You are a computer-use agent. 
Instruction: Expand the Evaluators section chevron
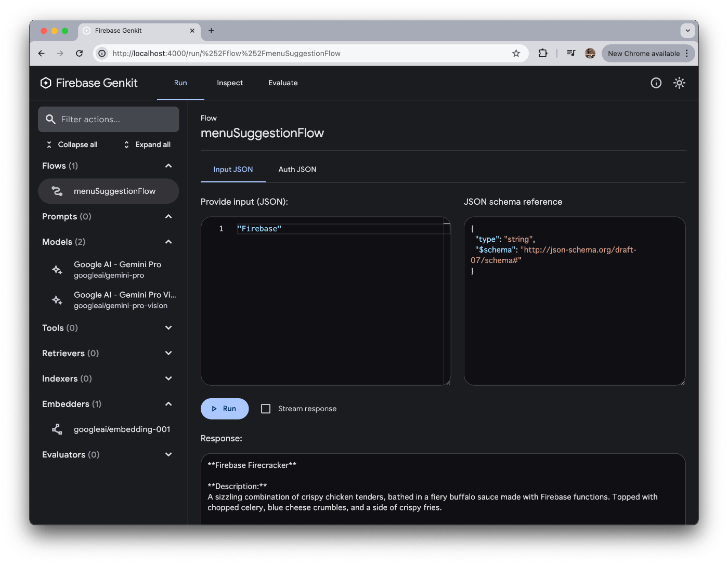[168, 454]
